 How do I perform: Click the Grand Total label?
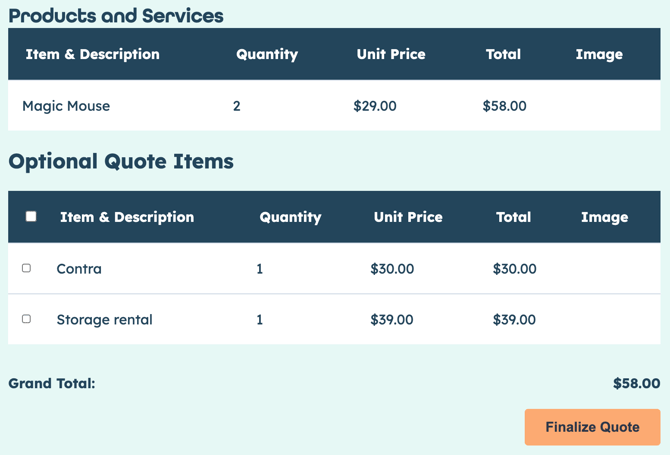pos(52,383)
